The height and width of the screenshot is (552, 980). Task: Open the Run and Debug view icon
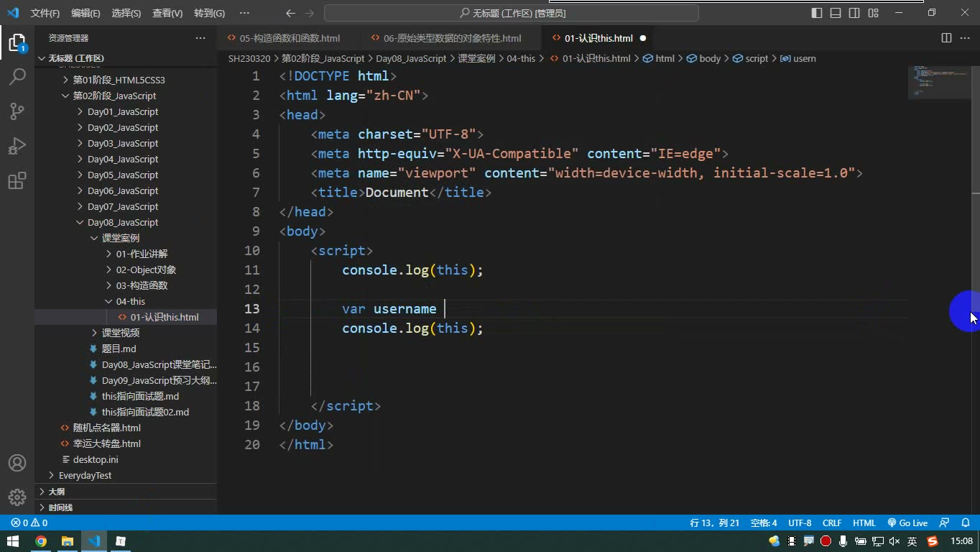[17, 146]
